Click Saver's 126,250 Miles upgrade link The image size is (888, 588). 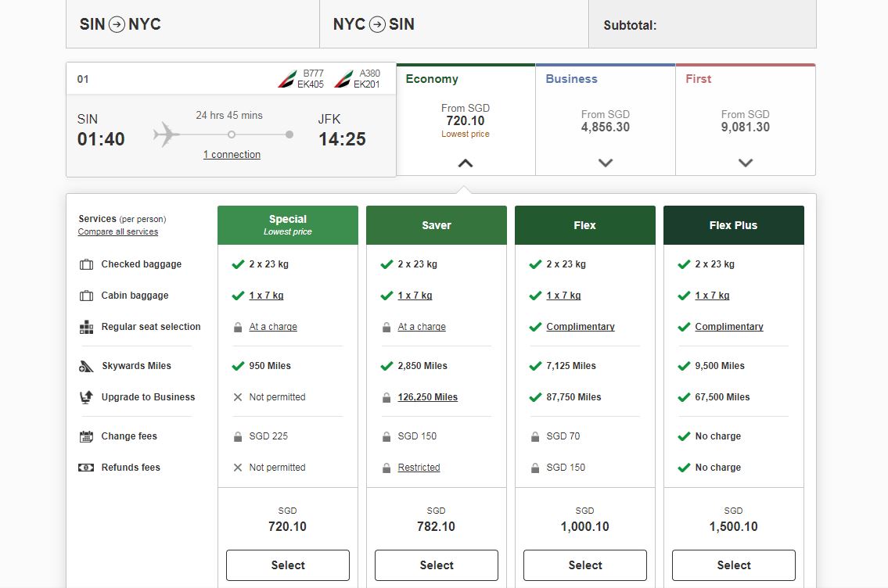click(427, 397)
